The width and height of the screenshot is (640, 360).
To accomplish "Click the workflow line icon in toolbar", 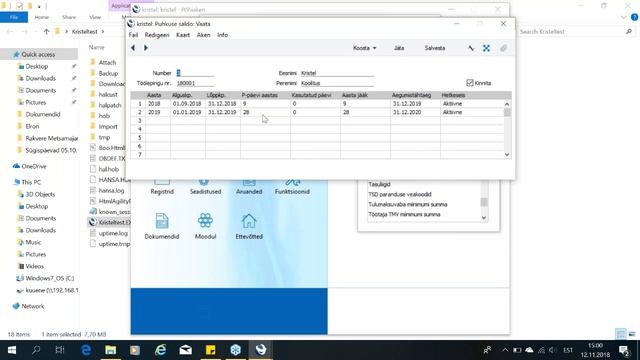I will [x=471, y=48].
